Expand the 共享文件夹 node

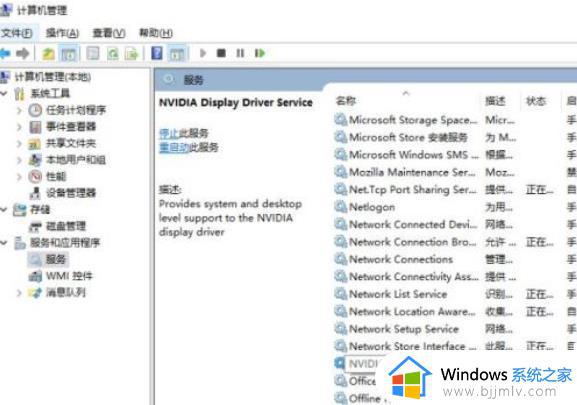click(x=19, y=143)
